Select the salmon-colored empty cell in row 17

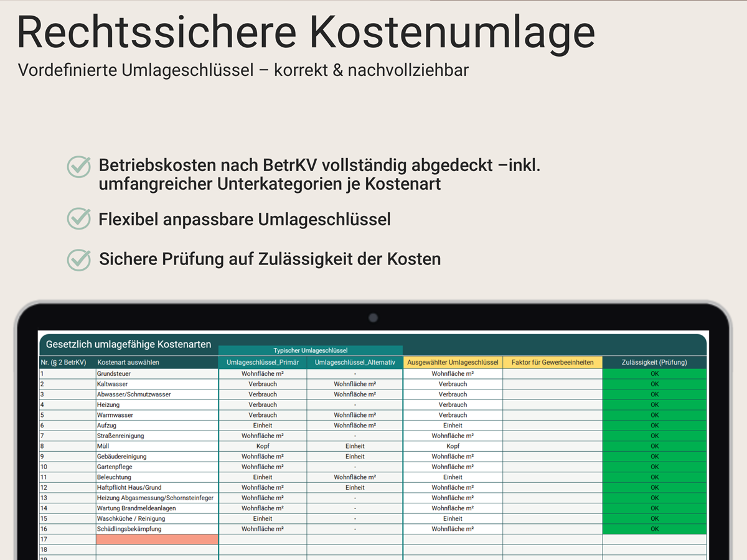(x=157, y=539)
